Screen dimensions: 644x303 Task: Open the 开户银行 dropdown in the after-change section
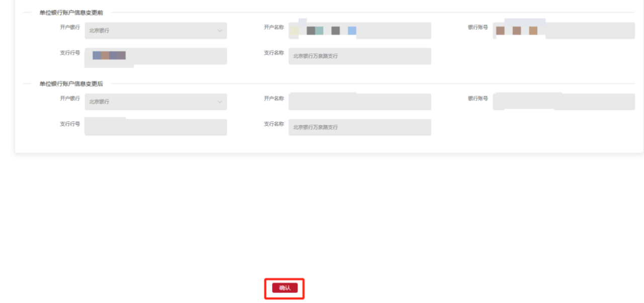155,102
